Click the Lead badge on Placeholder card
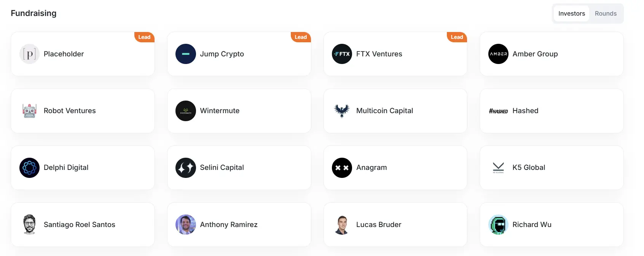 point(144,37)
